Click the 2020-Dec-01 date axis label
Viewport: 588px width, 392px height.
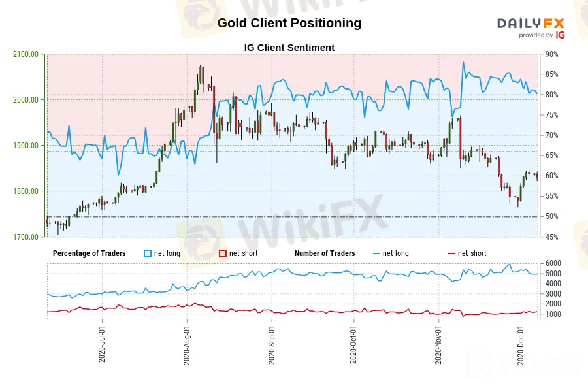coord(522,344)
